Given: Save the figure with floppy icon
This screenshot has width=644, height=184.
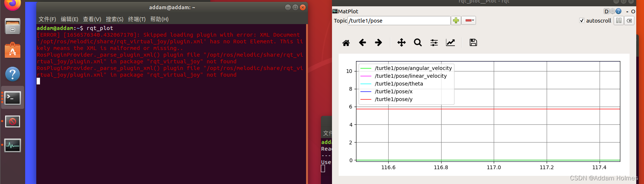Looking at the screenshot, I should 473,43.
